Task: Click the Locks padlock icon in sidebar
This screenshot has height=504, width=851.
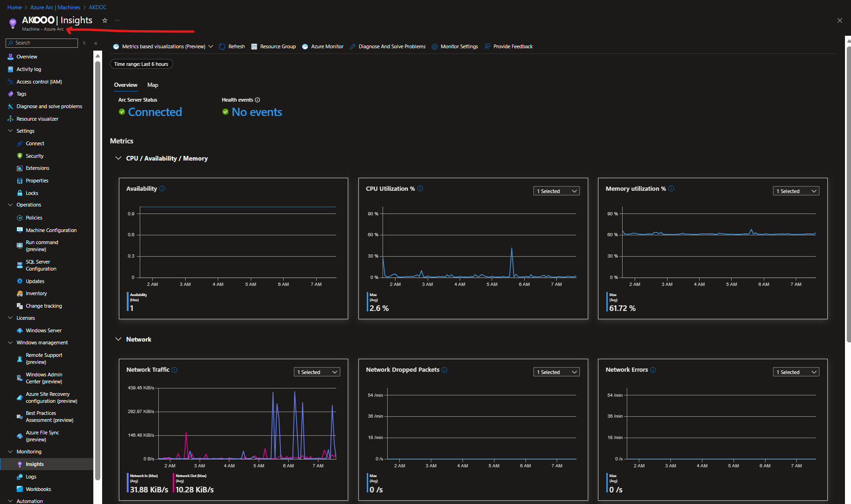Action: [x=19, y=193]
